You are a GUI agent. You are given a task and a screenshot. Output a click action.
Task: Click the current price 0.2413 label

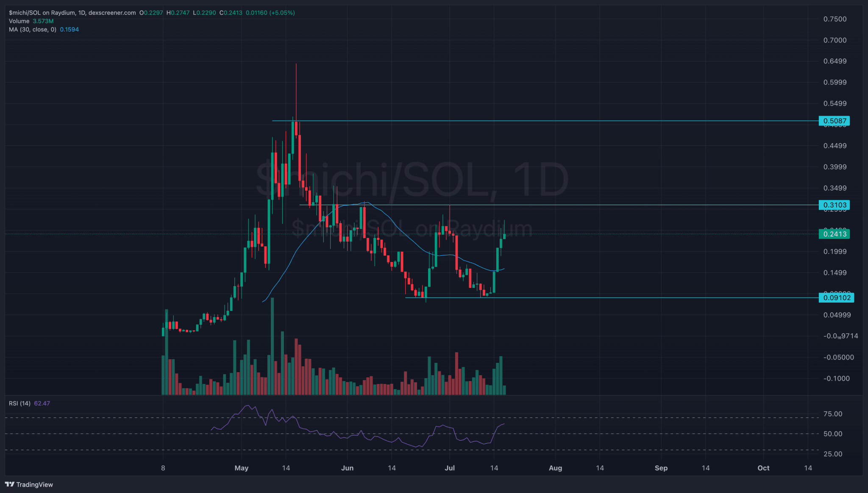835,234
